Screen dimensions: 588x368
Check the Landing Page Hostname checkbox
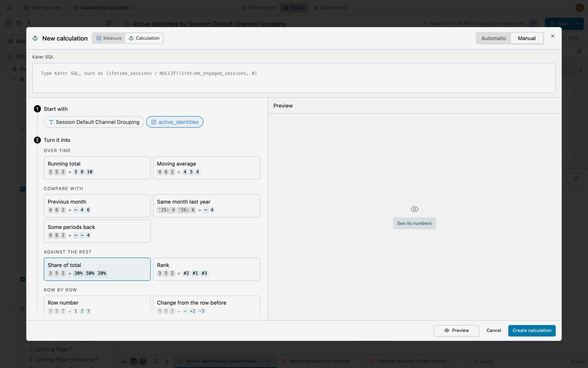(x=23, y=359)
